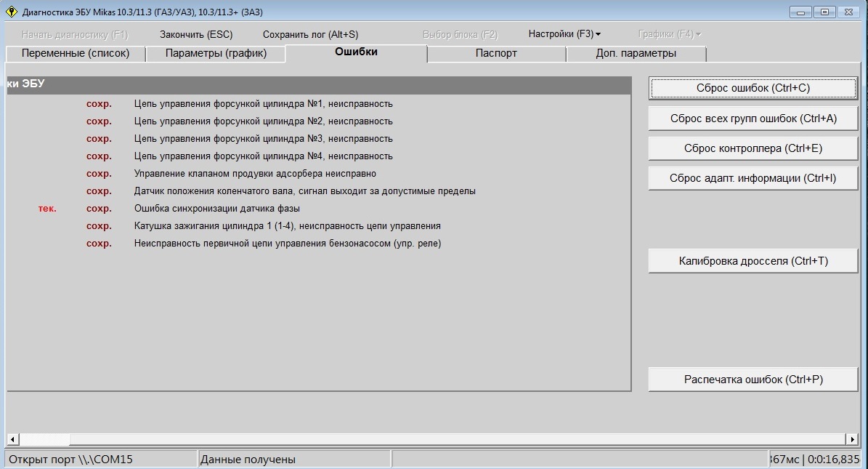Switch to the Паспорт tab
The image size is (868, 469).
click(x=496, y=54)
